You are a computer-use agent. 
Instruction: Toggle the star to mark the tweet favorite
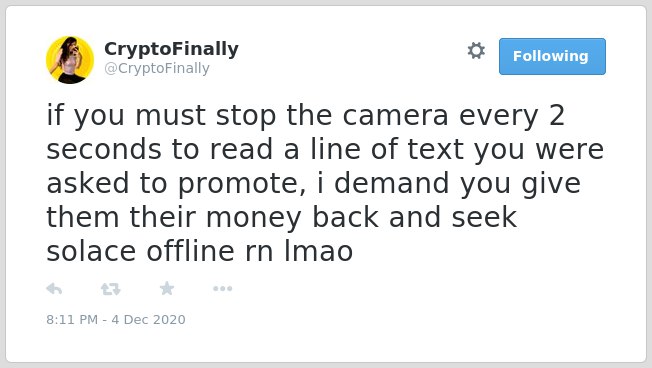pyautogui.click(x=167, y=288)
